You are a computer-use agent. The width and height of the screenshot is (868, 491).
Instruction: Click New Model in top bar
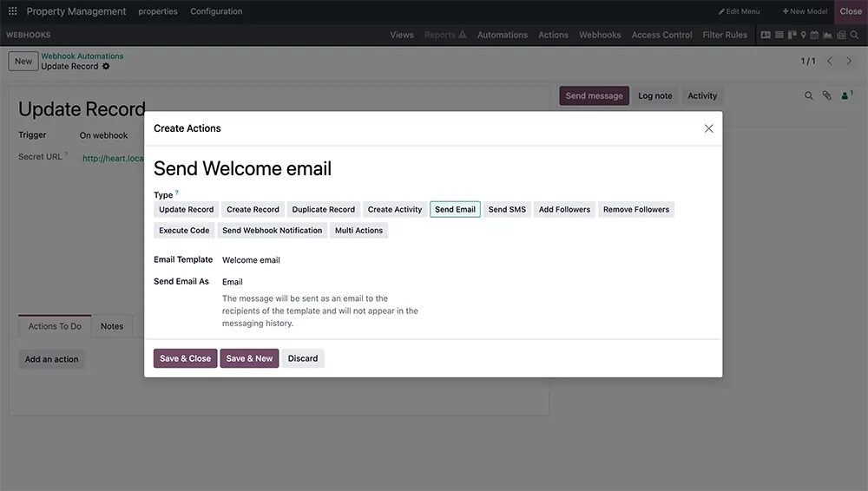(x=805, y=11)
